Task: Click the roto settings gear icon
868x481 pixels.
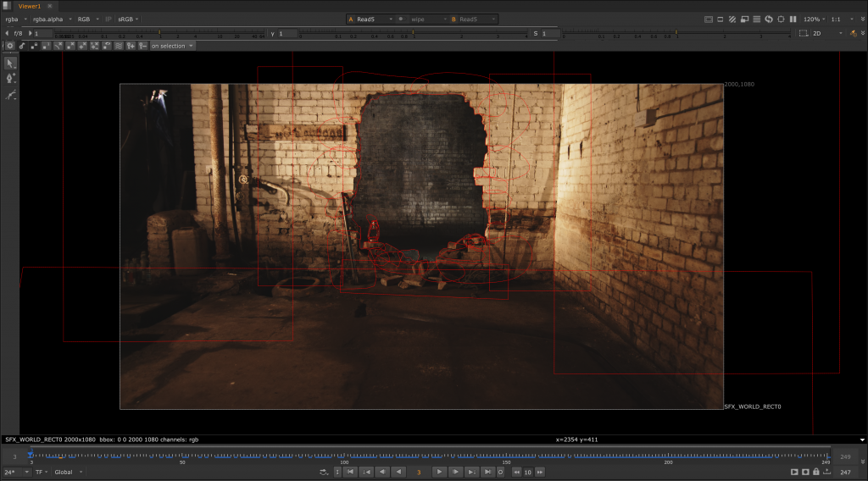Action: click(x=10, y=46)
